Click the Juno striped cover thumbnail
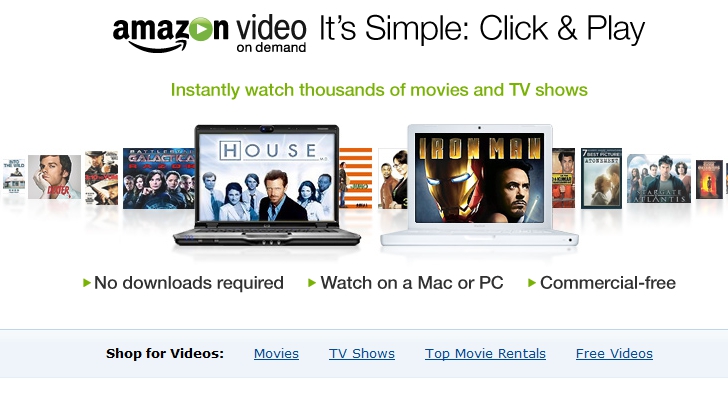Screen dimensions: 728x408 pyautogui.click(x=356, y=178)
